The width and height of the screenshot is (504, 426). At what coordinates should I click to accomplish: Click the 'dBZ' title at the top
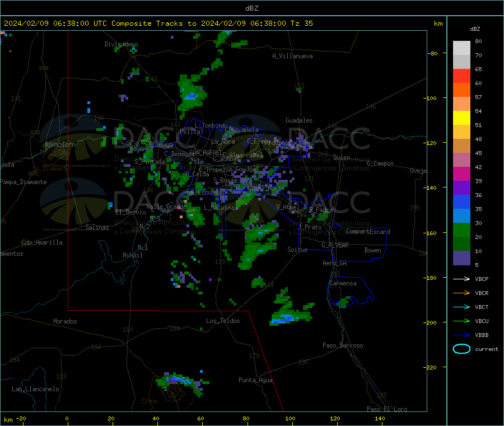tap(251, 8)
